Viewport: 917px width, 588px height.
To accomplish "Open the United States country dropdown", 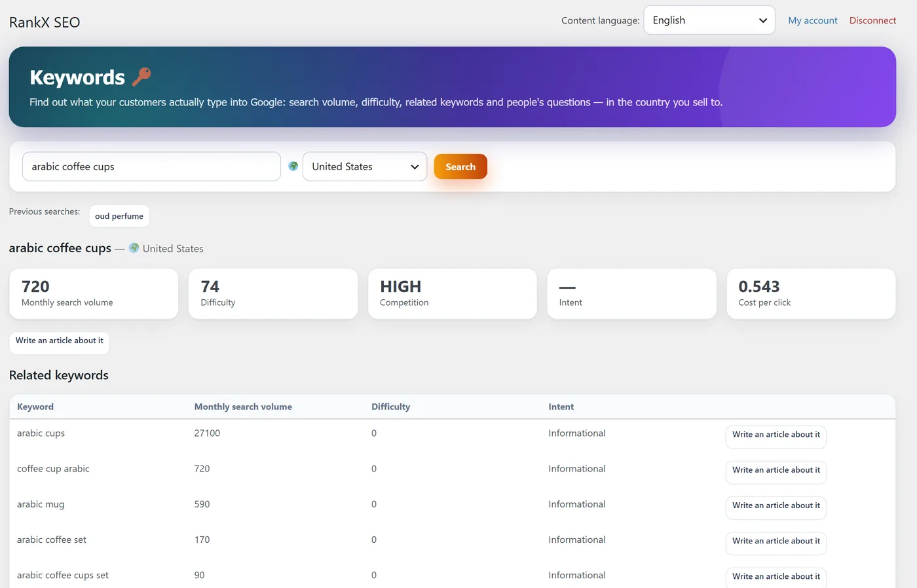I will click(365, 167).
